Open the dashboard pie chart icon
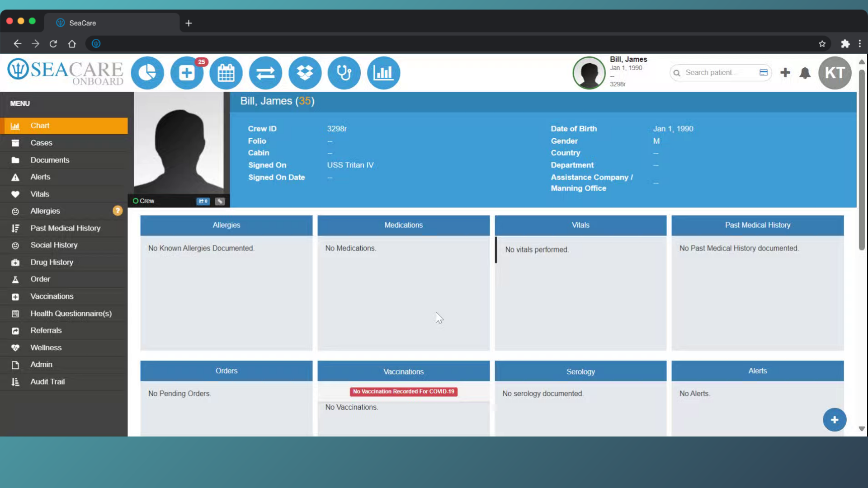 147,73
